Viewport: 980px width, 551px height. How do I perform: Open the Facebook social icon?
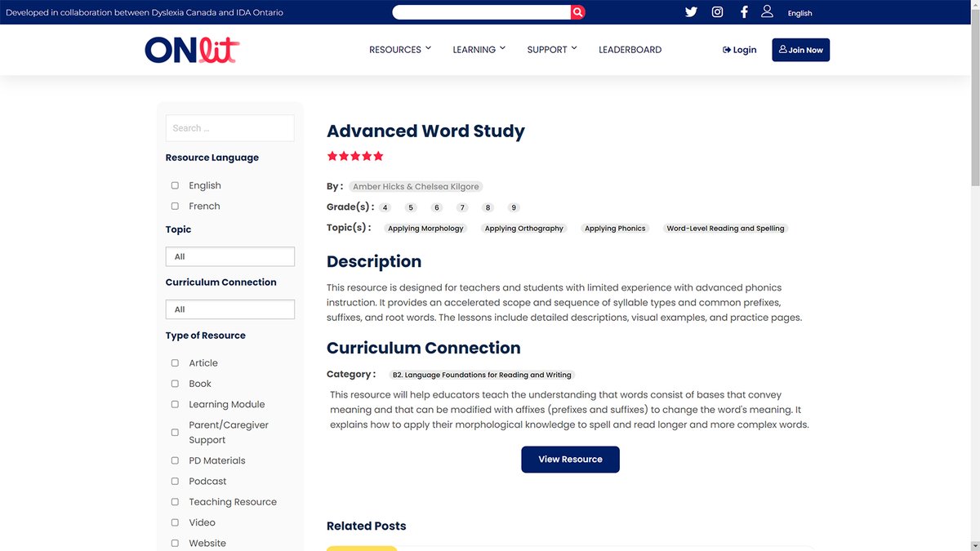(744, 12)
